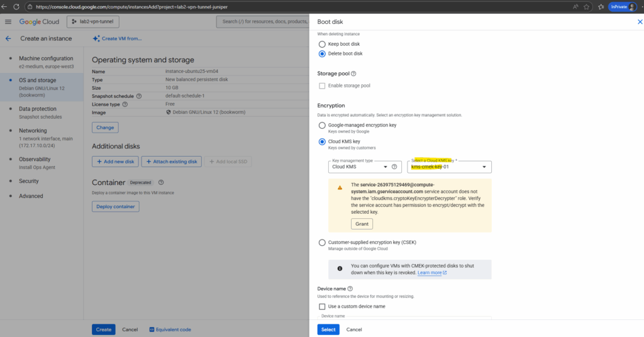
Task: Open Security section
Action: tap(29, 181)
